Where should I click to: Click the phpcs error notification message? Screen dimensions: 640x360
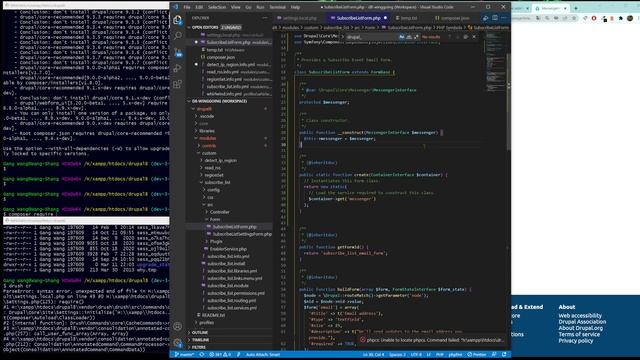[x=435, y=340]
